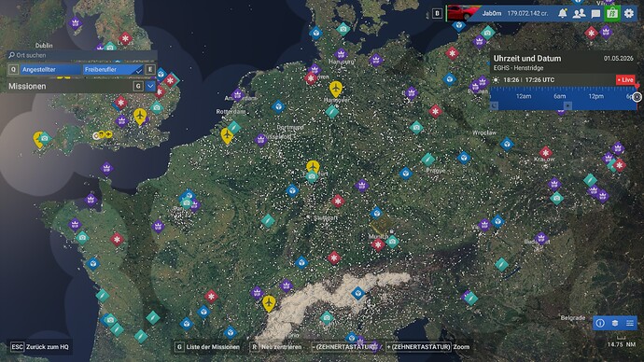Click the 18:26 | 17:26 UTC time
This screenshot has height=362, width=644.
click(x=529, y=79)
